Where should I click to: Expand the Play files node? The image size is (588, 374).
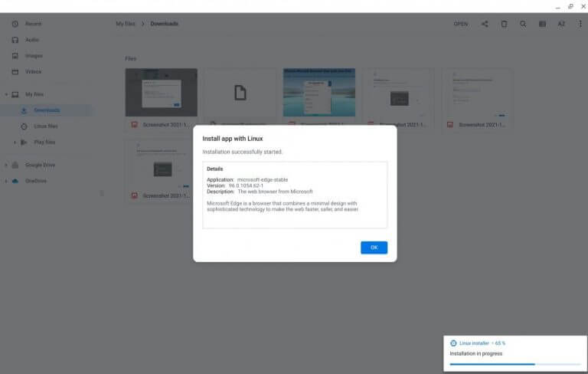(x=15, y=143)
